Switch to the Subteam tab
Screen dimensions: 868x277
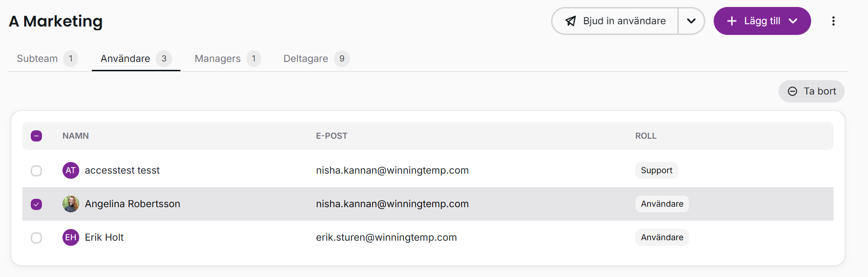(37, 59)
